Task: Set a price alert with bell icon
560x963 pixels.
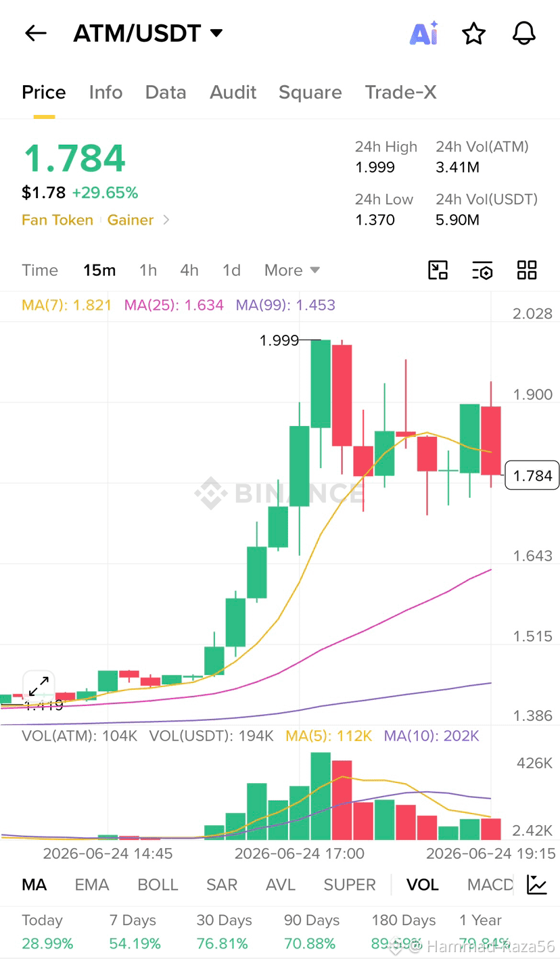Action: coord(524,33)
